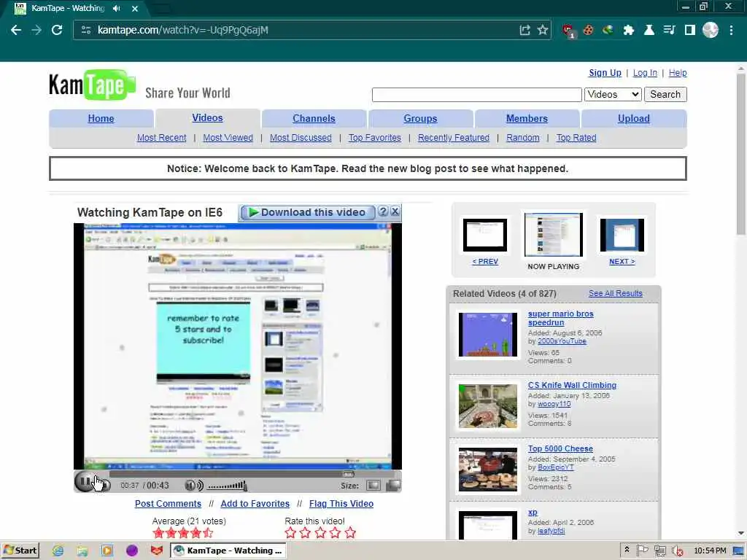Go to the Upload tab

tap(634, 119)
